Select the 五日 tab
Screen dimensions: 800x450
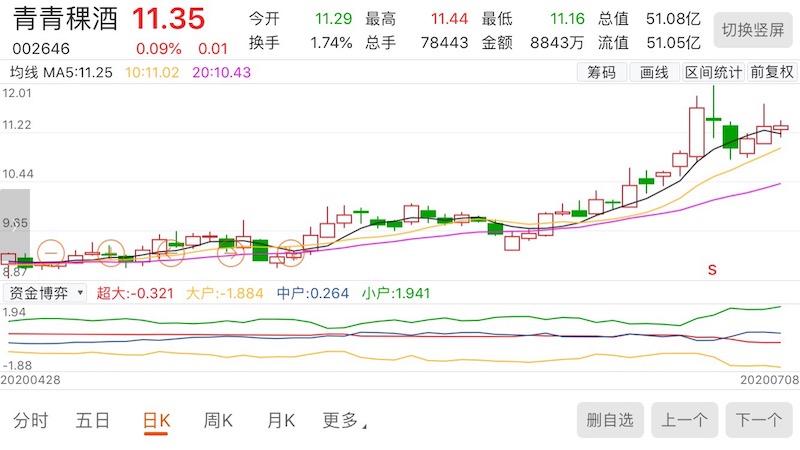pos(93,420)
